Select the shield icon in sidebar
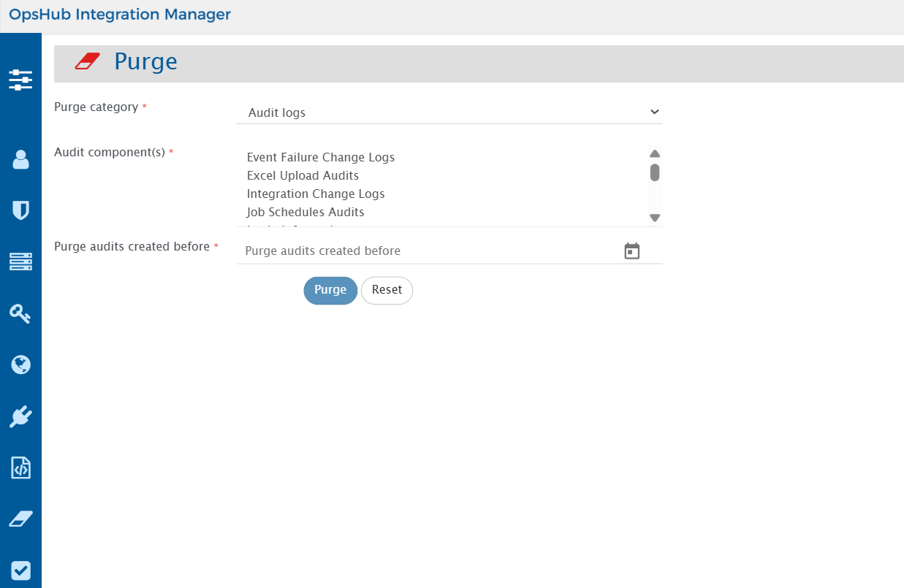The width and height of the screenshot is (904, 588). tap(20, 210)
